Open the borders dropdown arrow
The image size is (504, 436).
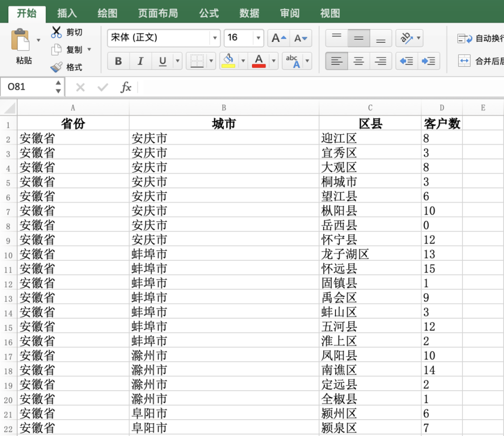pyautogui.click(x=211, y=61)
